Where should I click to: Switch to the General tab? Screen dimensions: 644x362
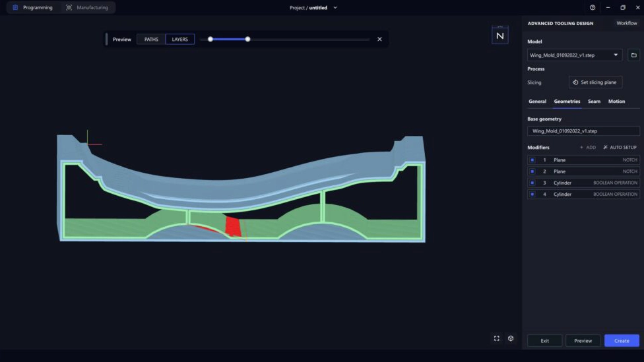pos(537,102)
